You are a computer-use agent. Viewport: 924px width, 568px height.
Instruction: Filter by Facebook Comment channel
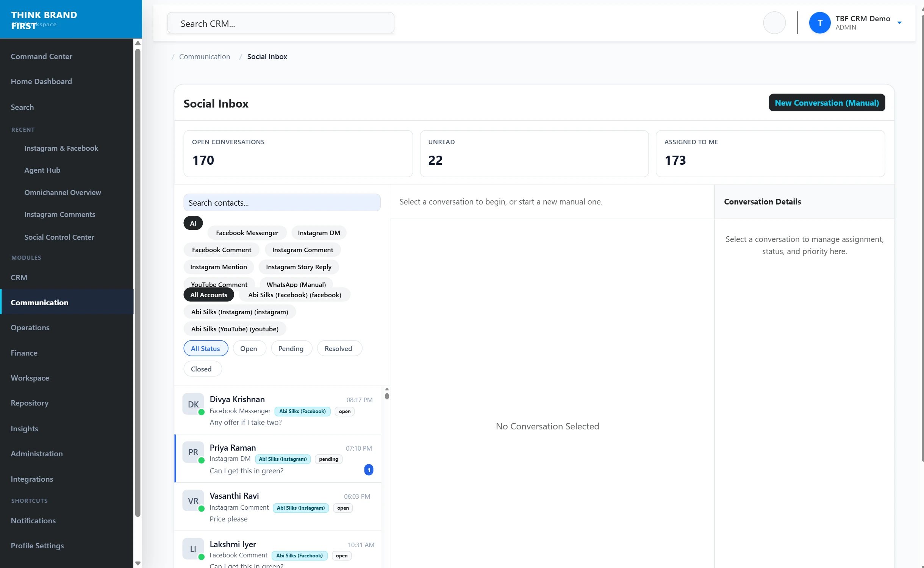(x=221, y=250)
